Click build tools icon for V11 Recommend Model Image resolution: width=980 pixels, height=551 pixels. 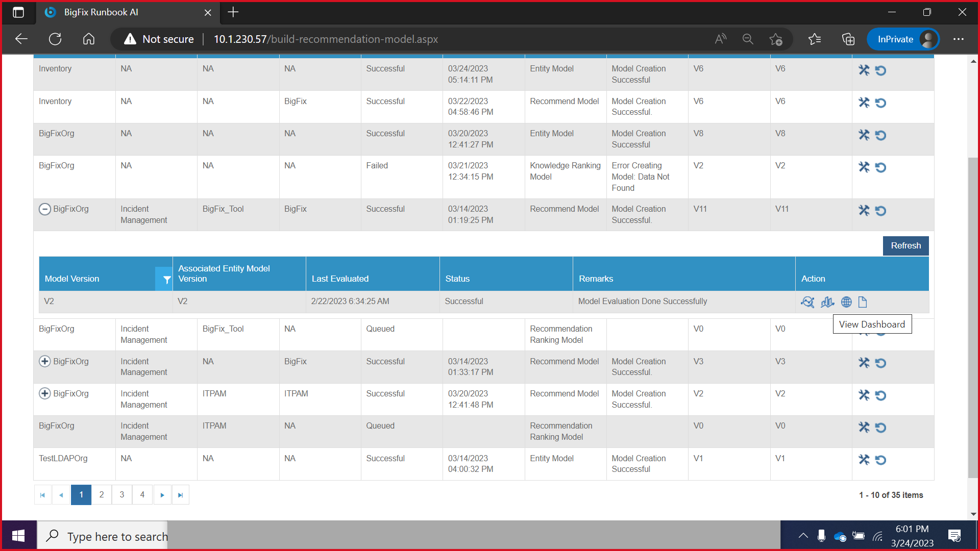pos(864,210)
